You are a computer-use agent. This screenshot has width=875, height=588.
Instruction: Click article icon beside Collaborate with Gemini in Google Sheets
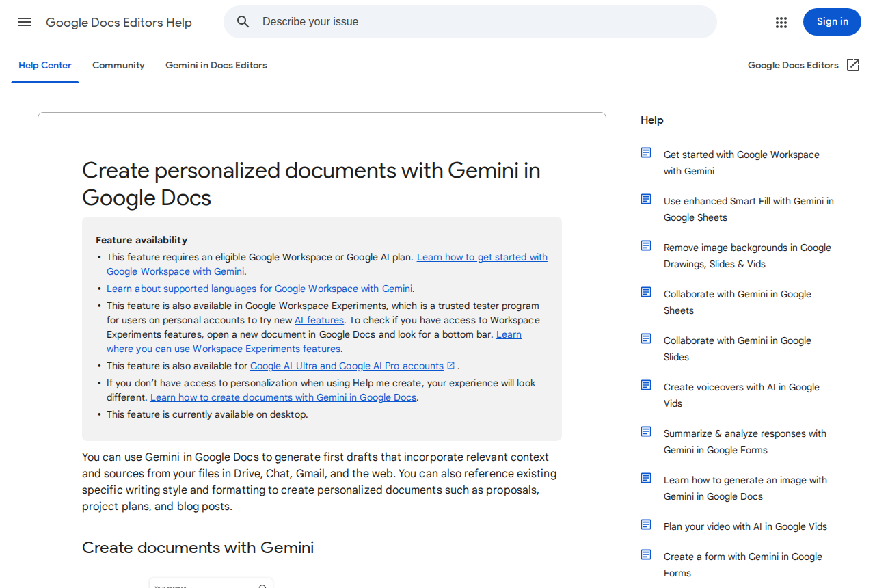click(x=646, y=292)
